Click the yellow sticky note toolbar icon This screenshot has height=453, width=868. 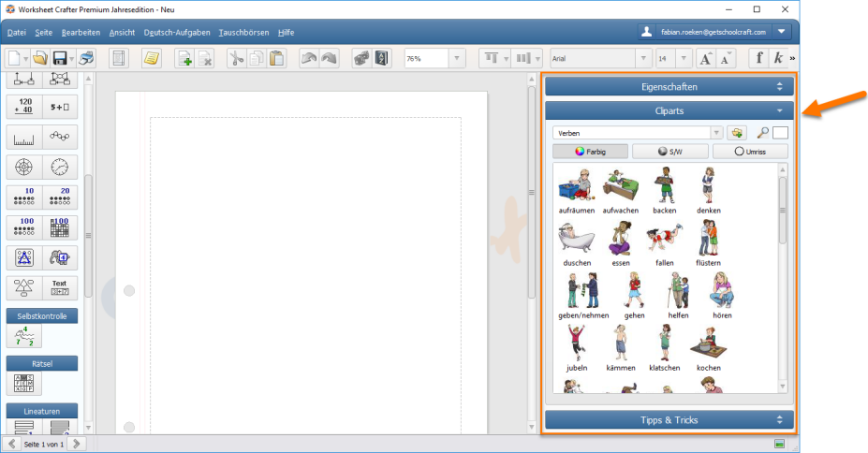click(x=150, y=58)
